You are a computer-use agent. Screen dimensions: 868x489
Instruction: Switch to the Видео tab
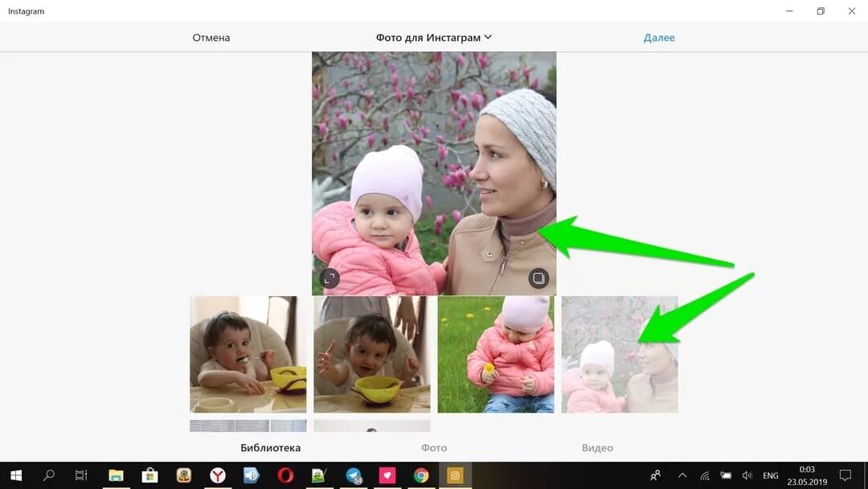597,447
